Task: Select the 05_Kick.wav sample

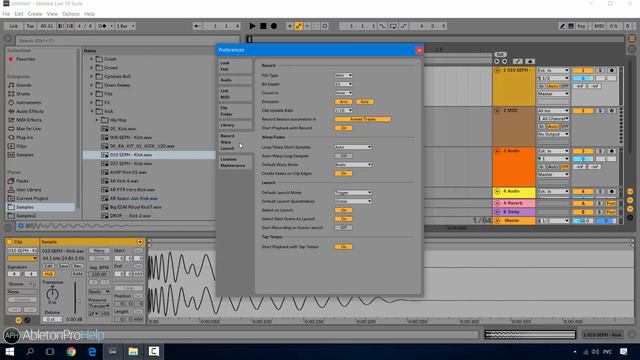Action: (x=122, y=129)
